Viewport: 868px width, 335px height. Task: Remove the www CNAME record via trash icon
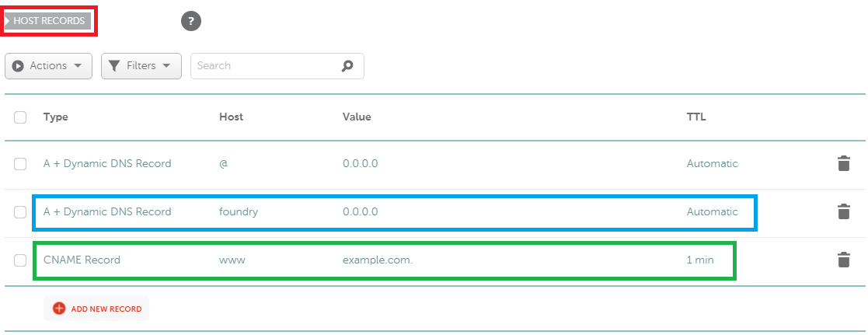[x=843, y=260]
